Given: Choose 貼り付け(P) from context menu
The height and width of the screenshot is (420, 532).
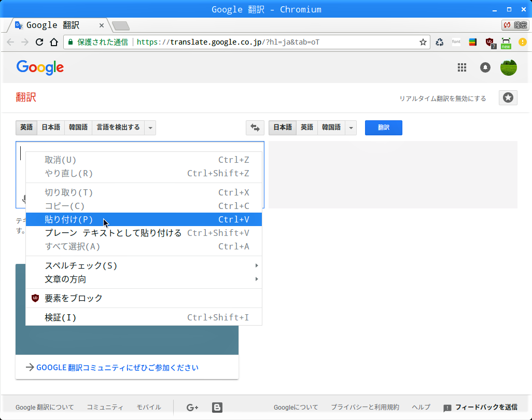Looking at the screenshot, I should click(144, 219).
